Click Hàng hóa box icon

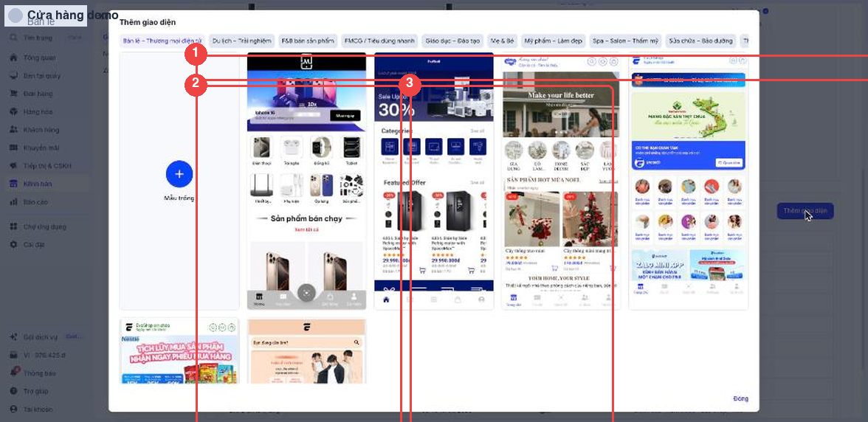tap(13, 111)
